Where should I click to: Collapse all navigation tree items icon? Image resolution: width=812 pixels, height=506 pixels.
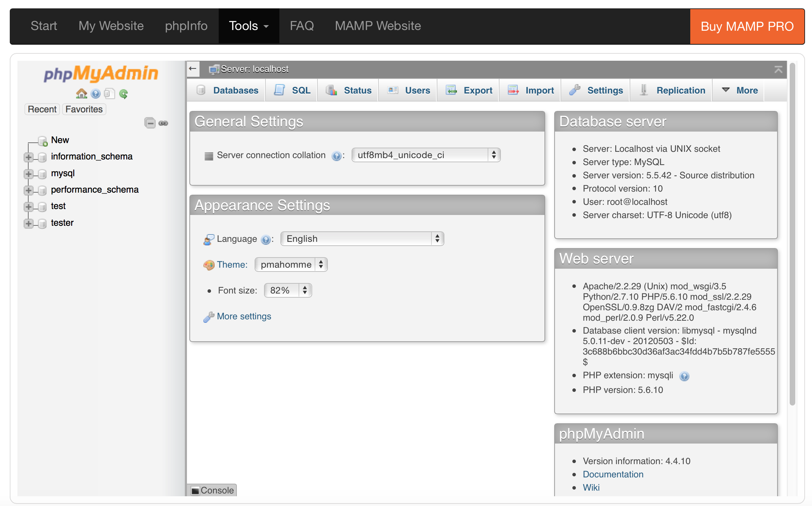pos(150,123)
